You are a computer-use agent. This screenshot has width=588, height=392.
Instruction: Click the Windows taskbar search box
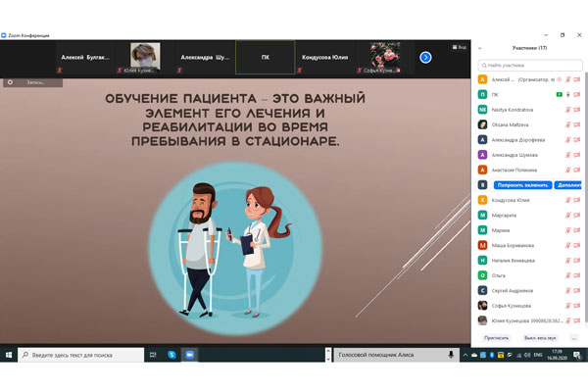80,355
